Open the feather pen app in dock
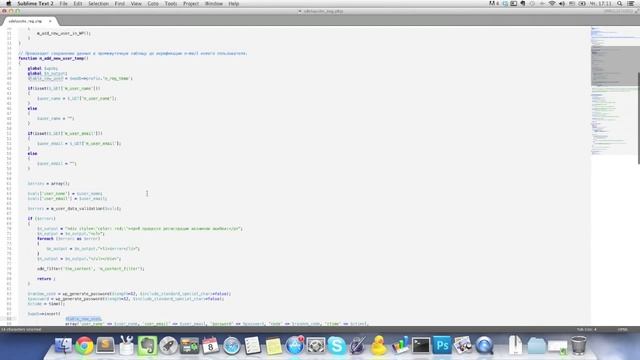The height and width of the screenshot is (360, 640). [x=358, y=345]
